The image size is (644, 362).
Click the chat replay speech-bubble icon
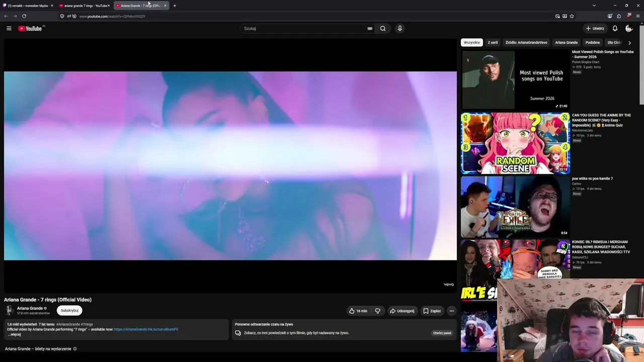click(x=238, y=333)
